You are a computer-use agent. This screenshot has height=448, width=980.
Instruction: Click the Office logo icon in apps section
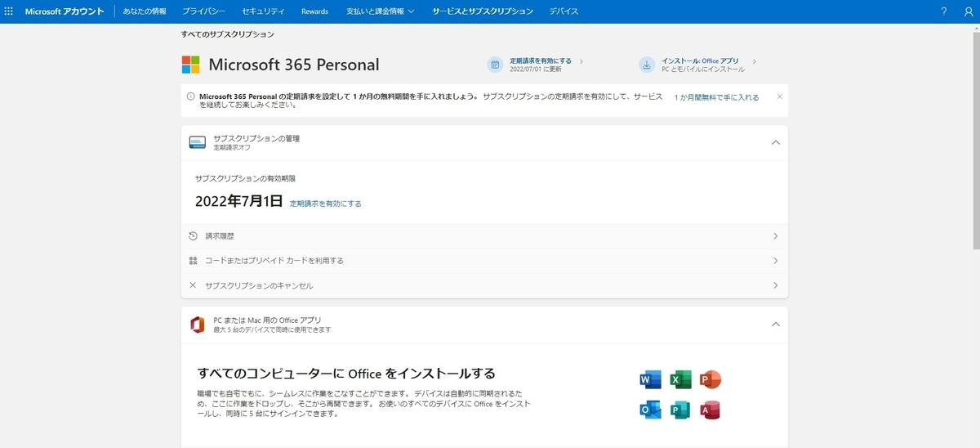pyautogui.click(x=197, y=325)
